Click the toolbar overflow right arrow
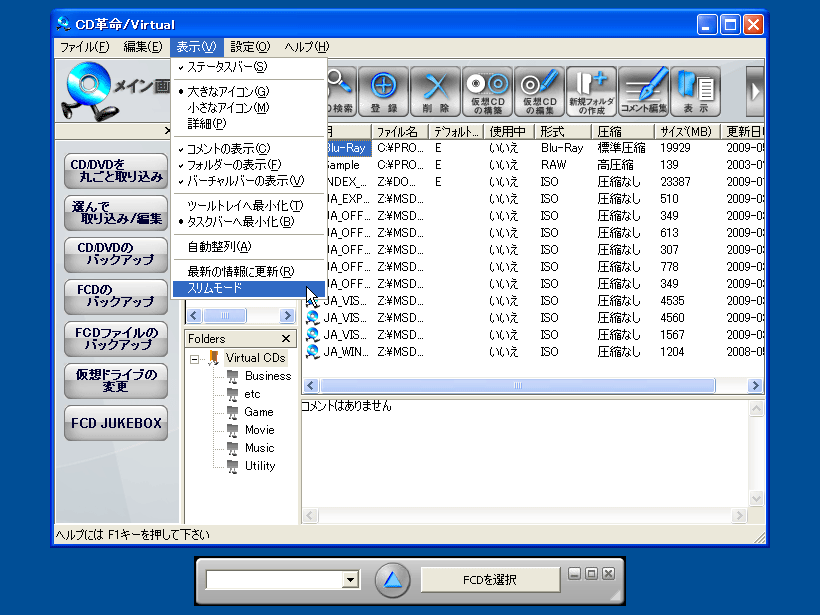Image resolution: width=820 pixels, height=615 pixels. point(755,92)
